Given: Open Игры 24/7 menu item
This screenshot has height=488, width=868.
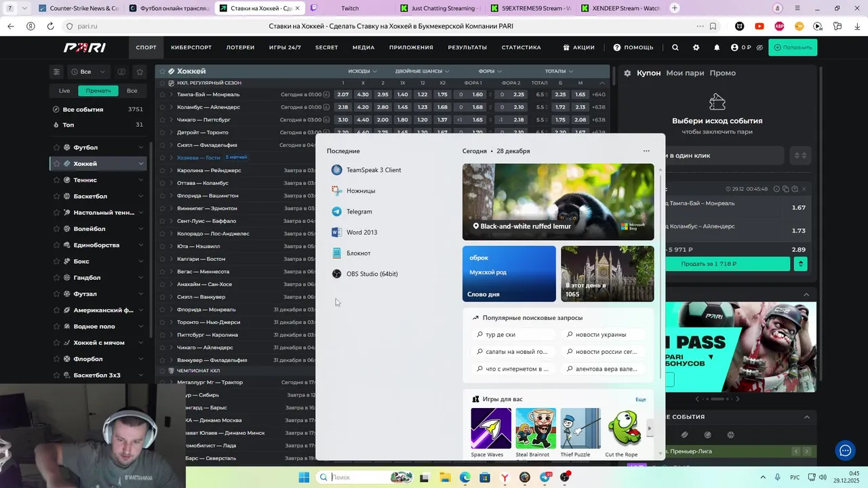Looking at the screenshot, I should (285, 47).
